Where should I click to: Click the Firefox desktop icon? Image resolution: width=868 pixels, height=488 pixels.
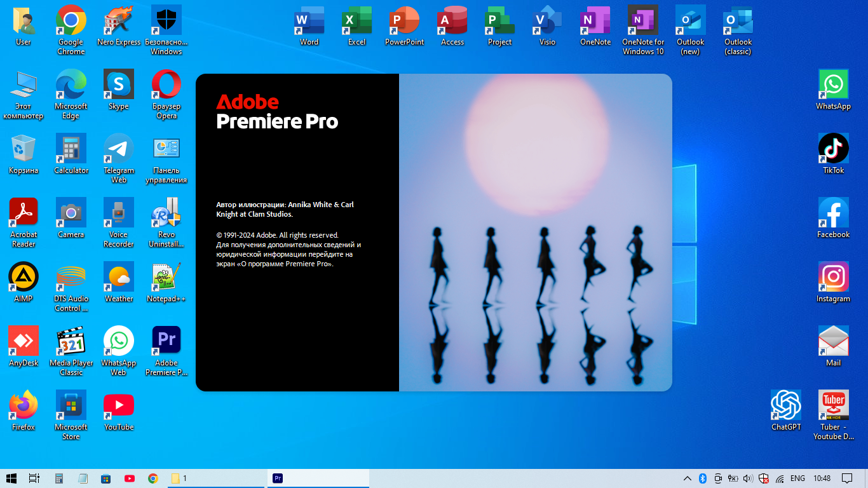24,410
